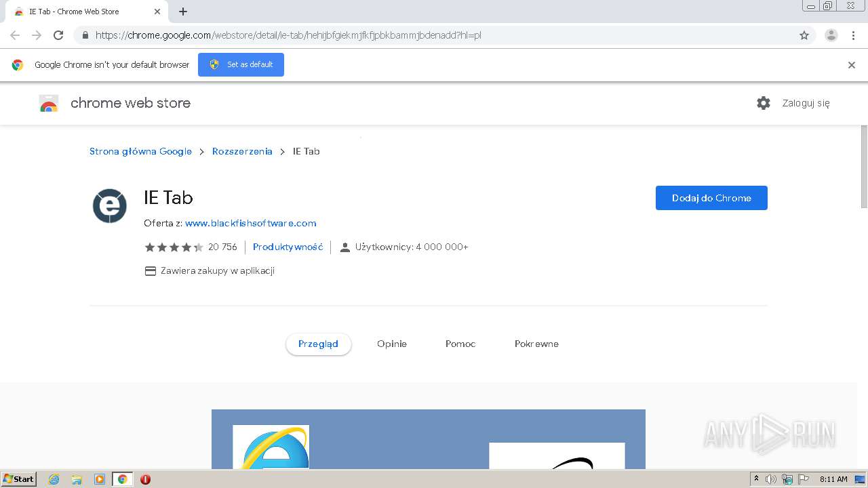Click the IE Tab extension title

pos(168,198)
